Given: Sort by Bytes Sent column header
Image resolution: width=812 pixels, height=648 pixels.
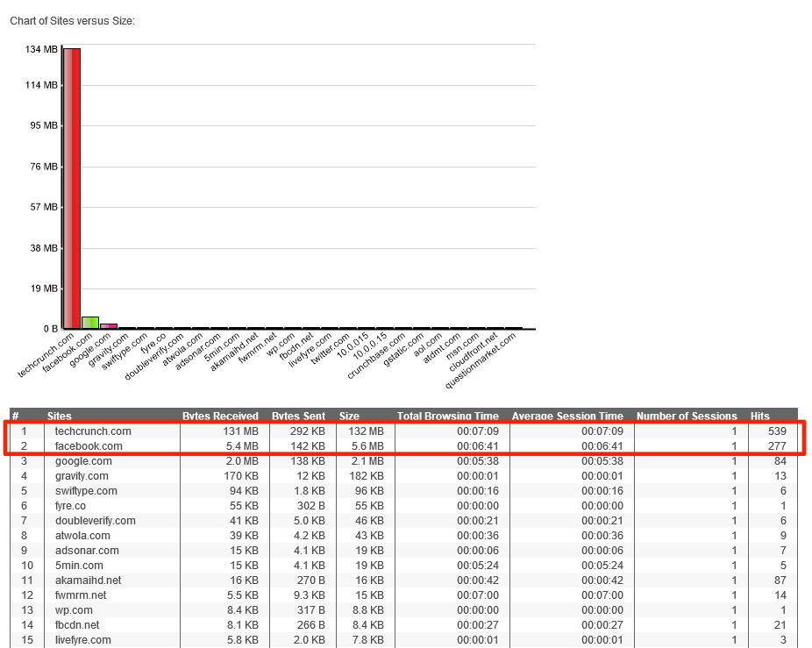Looking at the screenshot, I should pos(298,416).
